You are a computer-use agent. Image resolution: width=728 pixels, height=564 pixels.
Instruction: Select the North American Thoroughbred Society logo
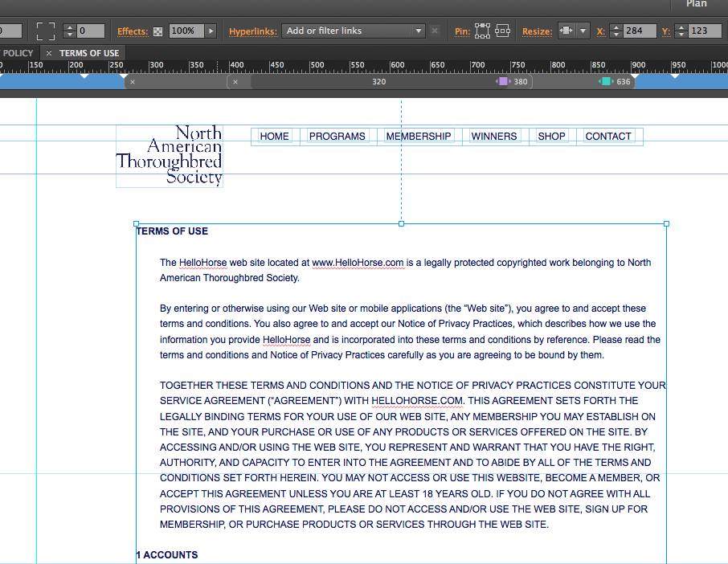(170, 156)
